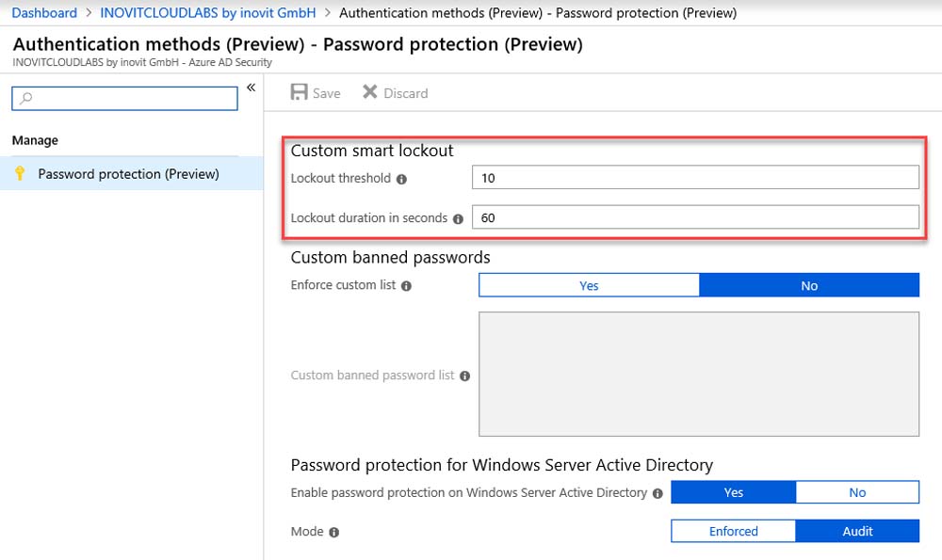
Task: Click the Save floppy disk icon
Action: (x=299, y=92)
